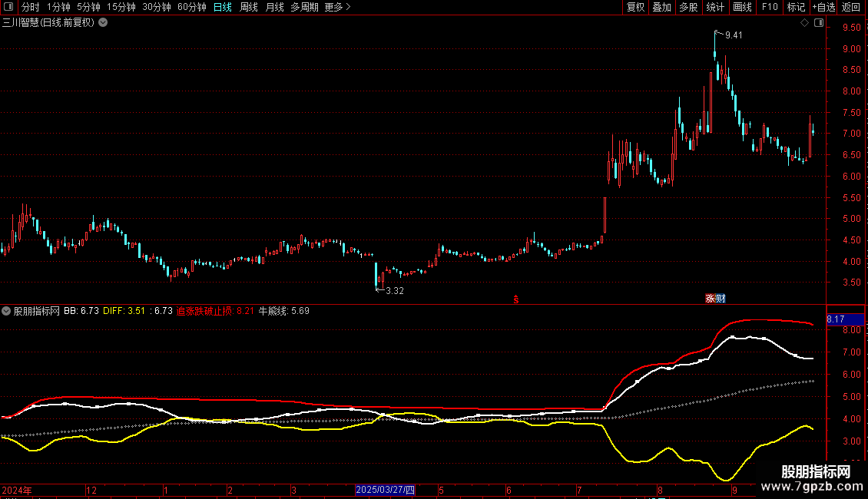The height and width of the screenshot is (499, 868).
Task: Click the 财 marker icon on chart
Action: coord(721,299)
